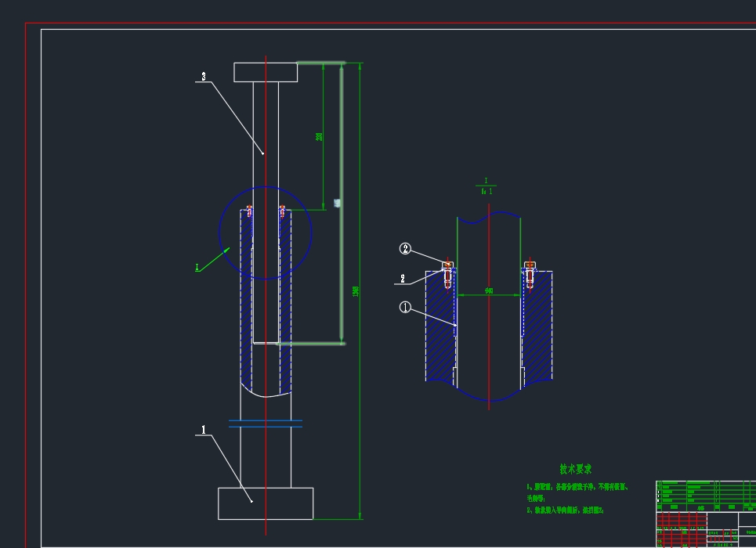Select the bottom base plate rectangle
The height and width of the screenshot is (548, 756).
(266, 503)
